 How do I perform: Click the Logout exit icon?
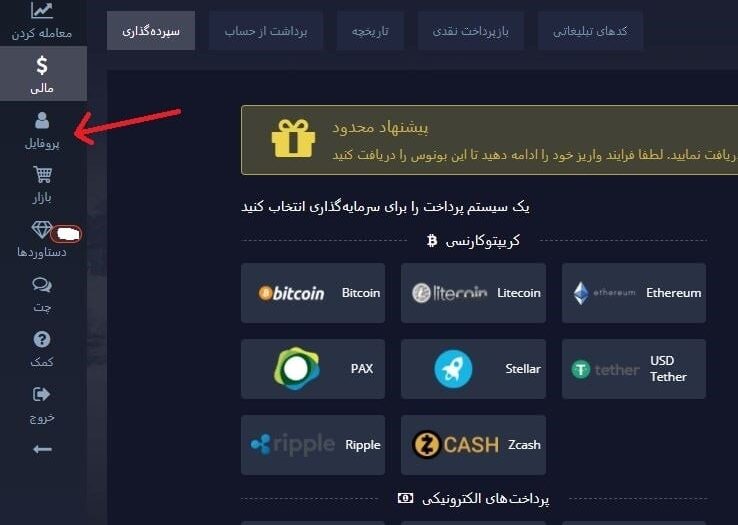click(x=41, y=394)
